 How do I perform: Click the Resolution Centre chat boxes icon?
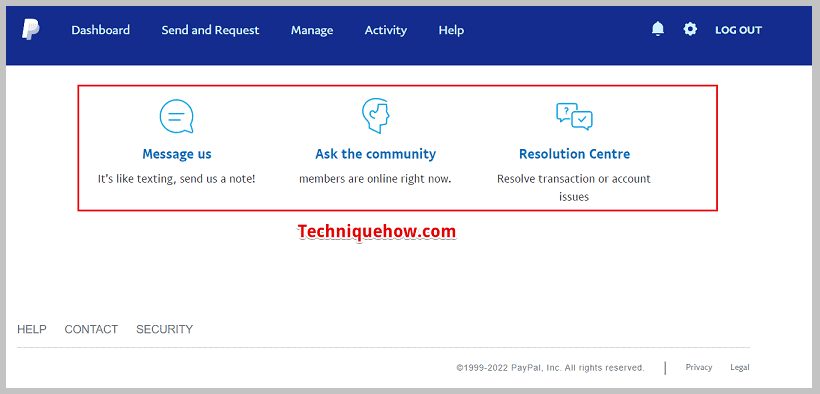click(574, 116)
